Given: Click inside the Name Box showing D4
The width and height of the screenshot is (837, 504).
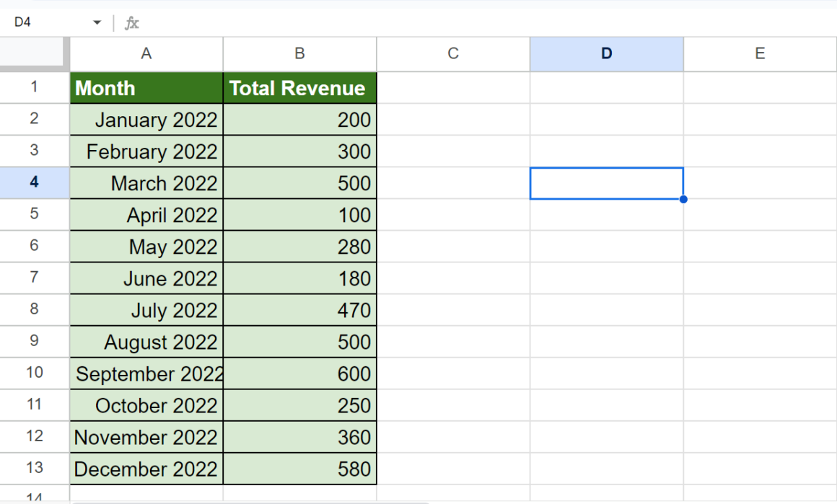Looking at the screenshot, I should [36, 22].
